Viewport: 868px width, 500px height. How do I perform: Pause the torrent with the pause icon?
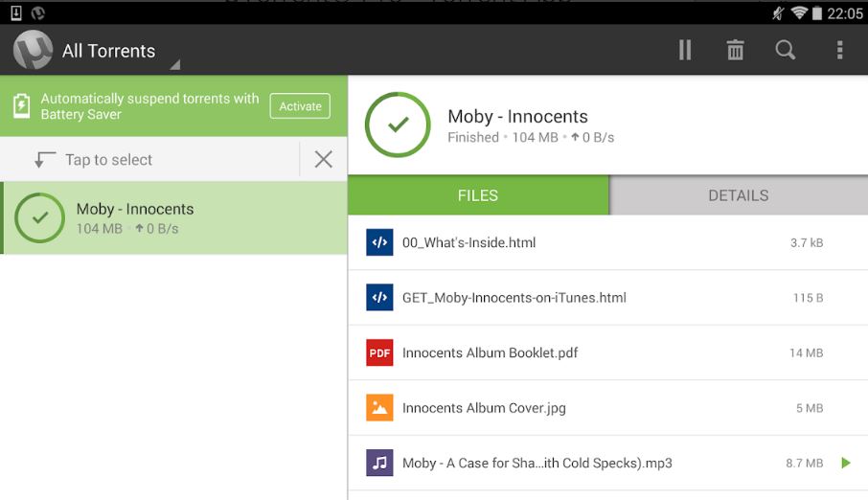click(x=685, y=50)
